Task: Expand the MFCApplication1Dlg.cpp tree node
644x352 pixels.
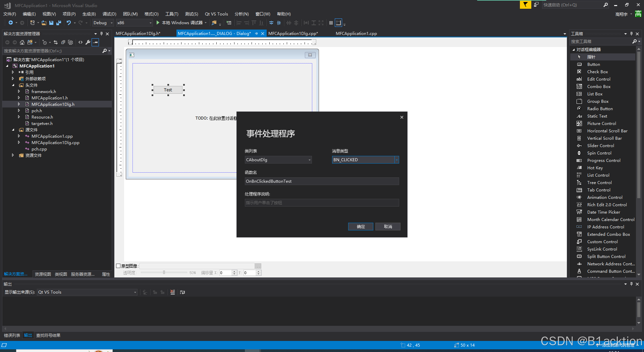Action: pyautogui.click(x=19, y=143)
